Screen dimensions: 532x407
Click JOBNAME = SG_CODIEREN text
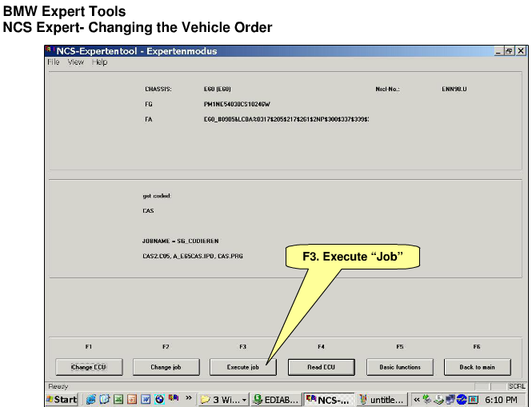click(181, 241)
